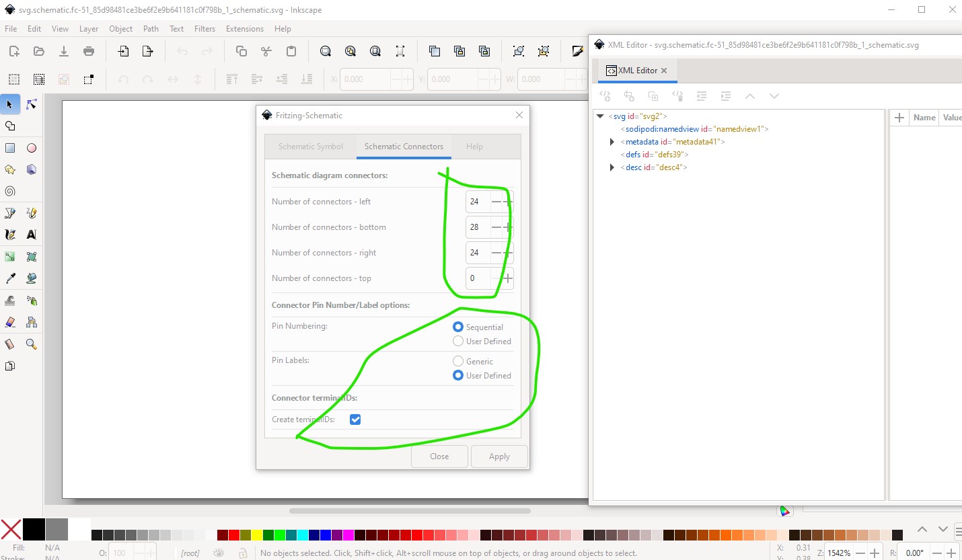Click the Import file icon
This screenshot has width=962, height=560.
[x=123, y=51]
